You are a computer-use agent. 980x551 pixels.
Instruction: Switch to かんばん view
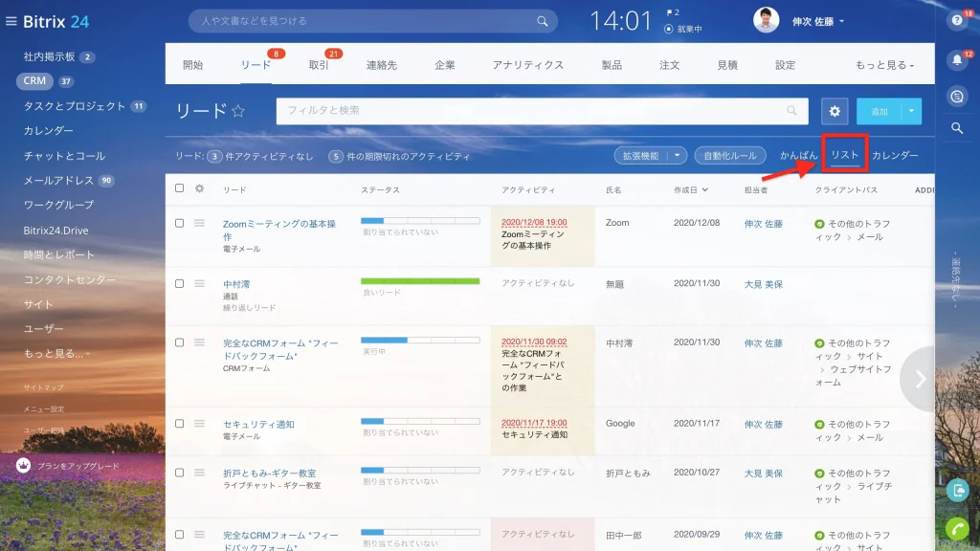(x=798, y=156)
